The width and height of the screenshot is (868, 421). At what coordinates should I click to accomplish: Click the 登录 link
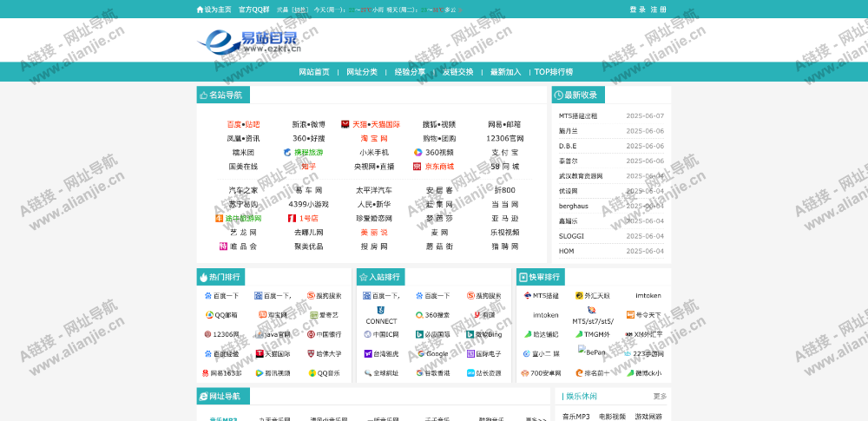(638, 10)
